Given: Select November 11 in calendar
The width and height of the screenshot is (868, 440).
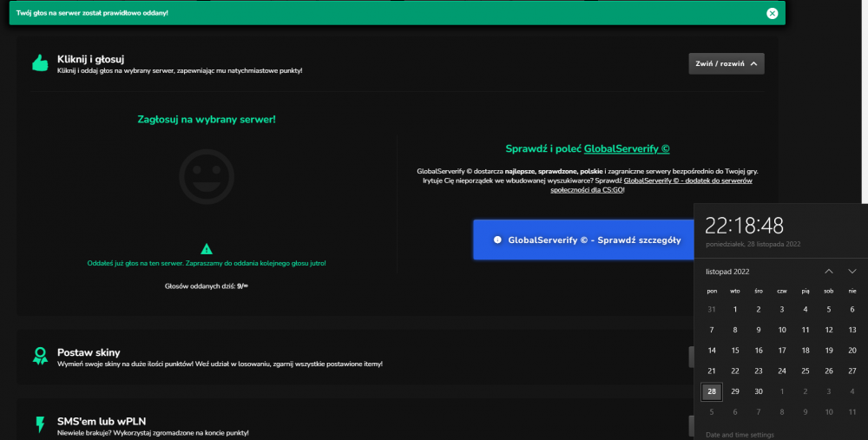Looking at the screenshot, I should 805,330.
